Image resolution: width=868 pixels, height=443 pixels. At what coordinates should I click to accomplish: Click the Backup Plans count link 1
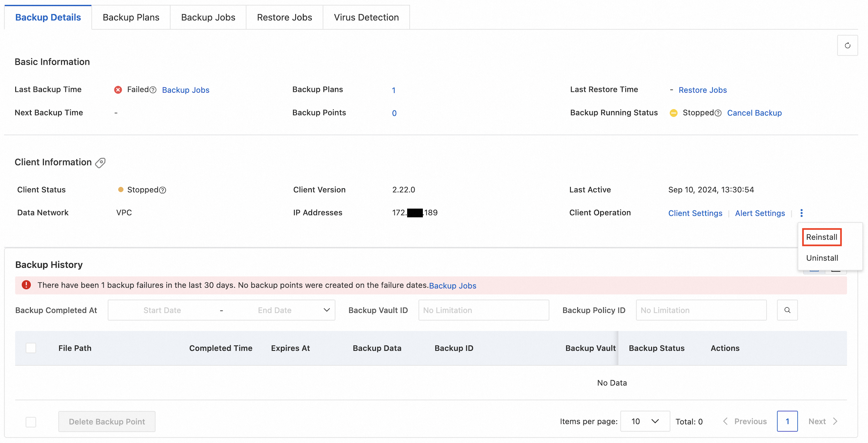394,90
